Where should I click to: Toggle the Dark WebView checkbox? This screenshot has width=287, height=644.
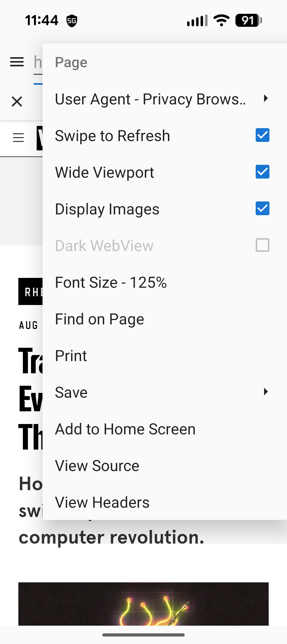tap(262, 245)
